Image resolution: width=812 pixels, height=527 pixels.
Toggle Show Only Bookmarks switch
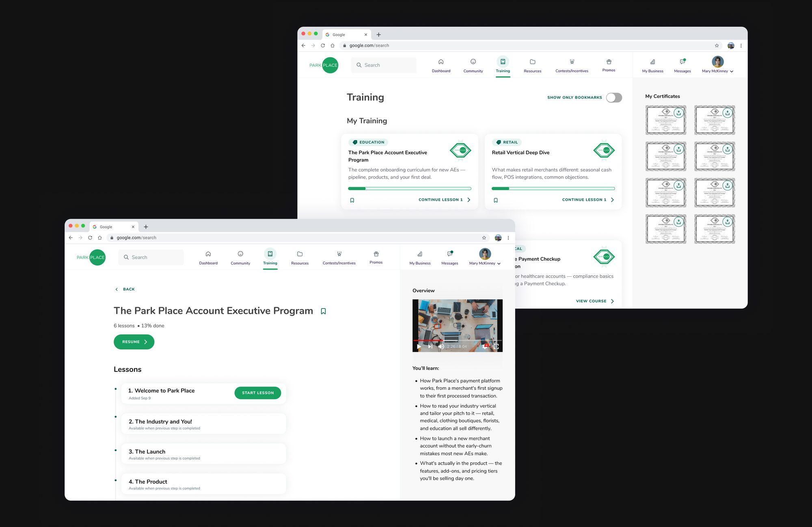click(x=614, y=98)
